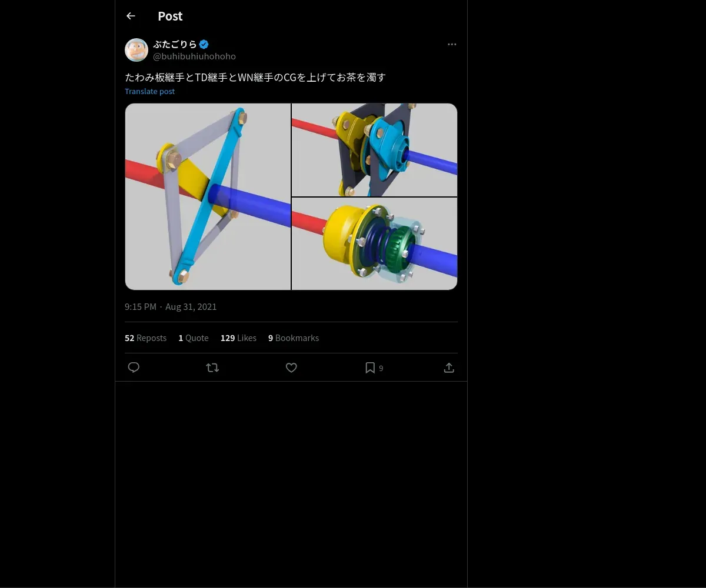View the 1 Quote list
This screenshot has height=588, width=706.
[x=194, y=338]
